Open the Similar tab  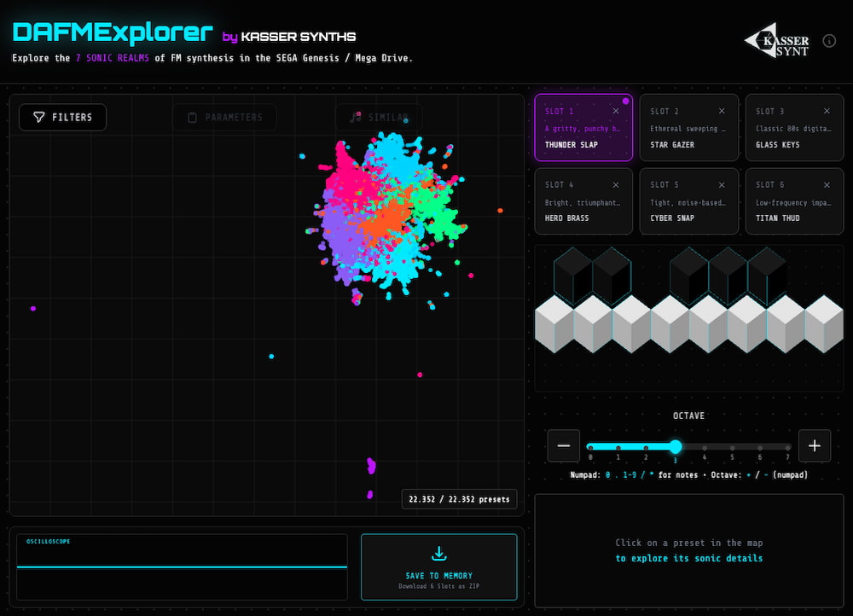(380, 117)
